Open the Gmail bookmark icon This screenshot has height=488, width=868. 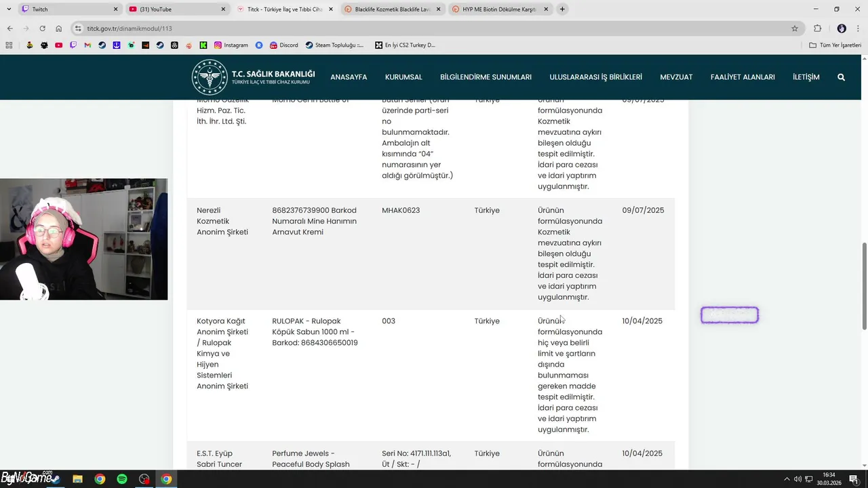[87, 45]
